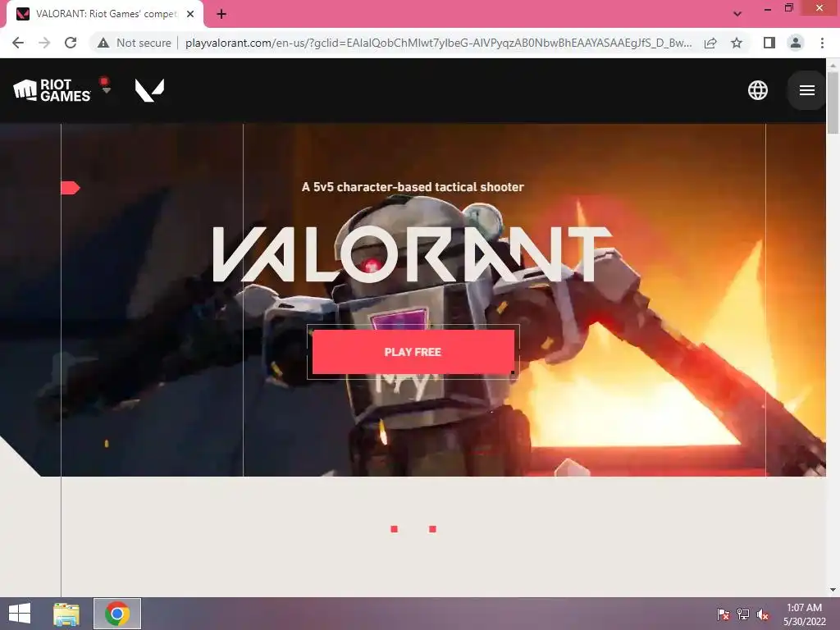
Task: Click the PLAY FREE button
Action: point(413,352)
